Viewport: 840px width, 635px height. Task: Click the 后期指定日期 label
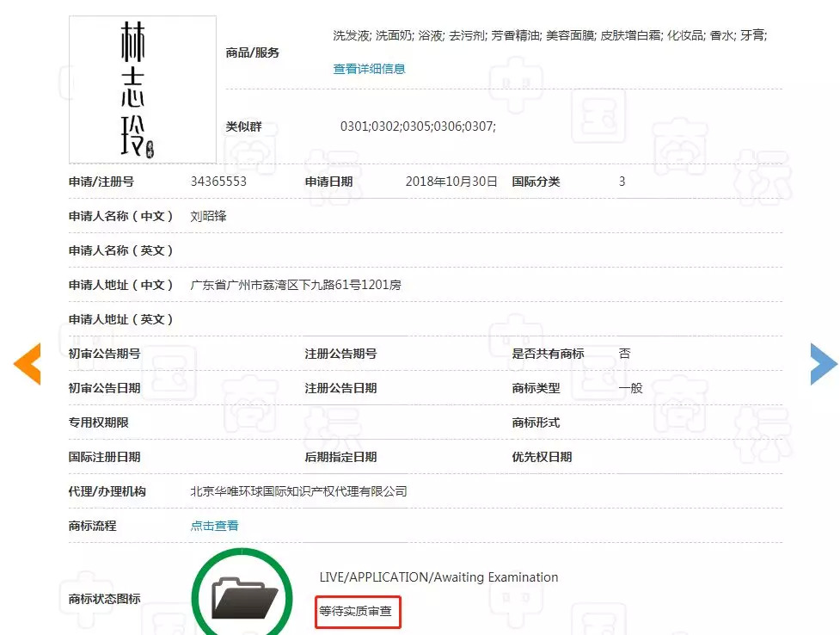coord(340,457)
